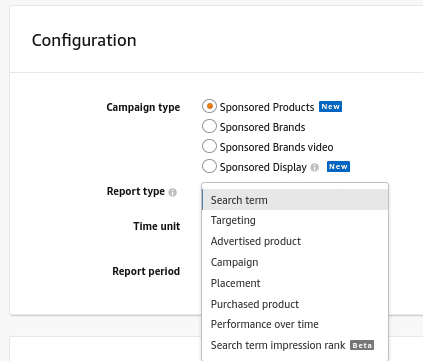The width and height of the screenshot is (423, 361).
Task: Select the Sponsored Brands campaign type
Action: pos(209,127)
